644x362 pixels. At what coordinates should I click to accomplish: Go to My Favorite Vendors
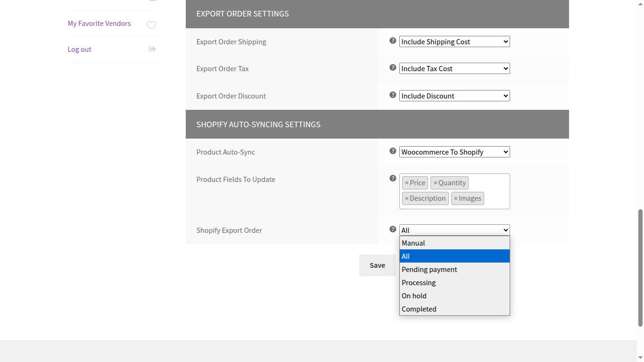99,23
